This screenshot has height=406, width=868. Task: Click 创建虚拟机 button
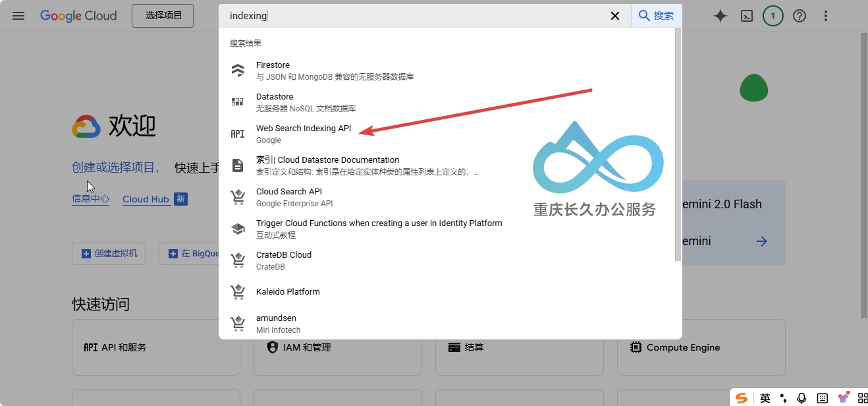tap(109, 254)
